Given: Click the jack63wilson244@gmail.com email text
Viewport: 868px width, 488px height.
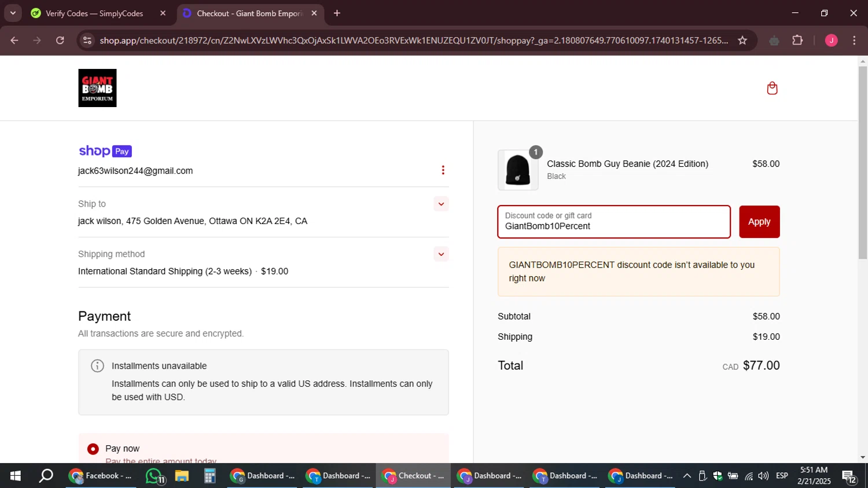Looking at the screenshot, I should coord(135,171).
